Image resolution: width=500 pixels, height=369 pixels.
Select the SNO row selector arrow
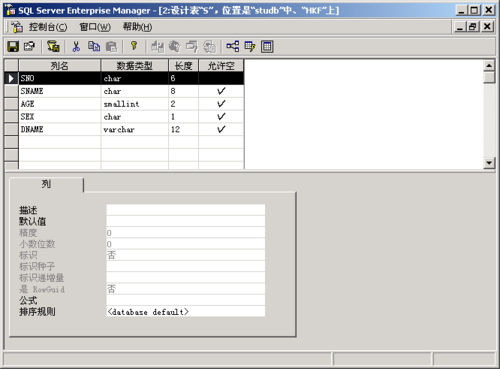(11, 78)
